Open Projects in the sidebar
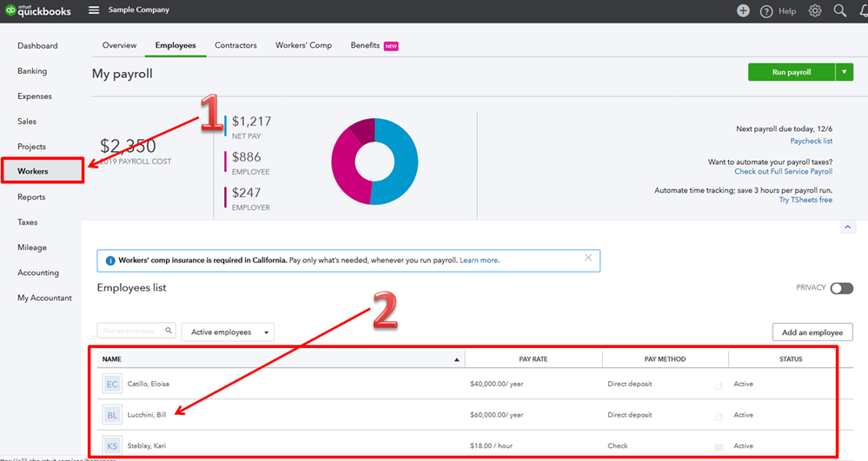868x461 pixels. point(31,147)
